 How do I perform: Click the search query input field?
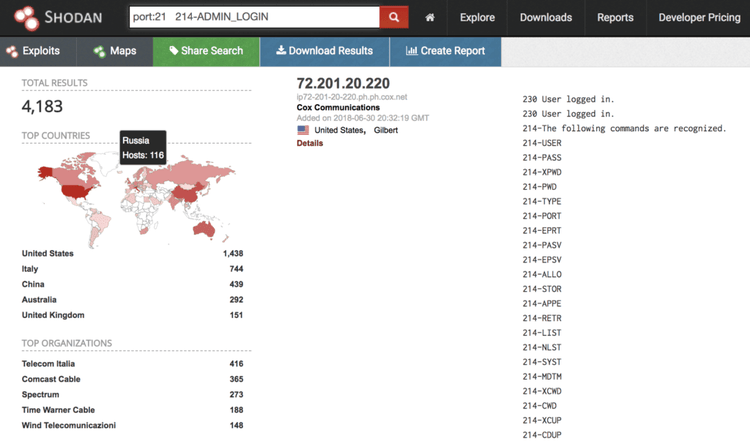254,17
